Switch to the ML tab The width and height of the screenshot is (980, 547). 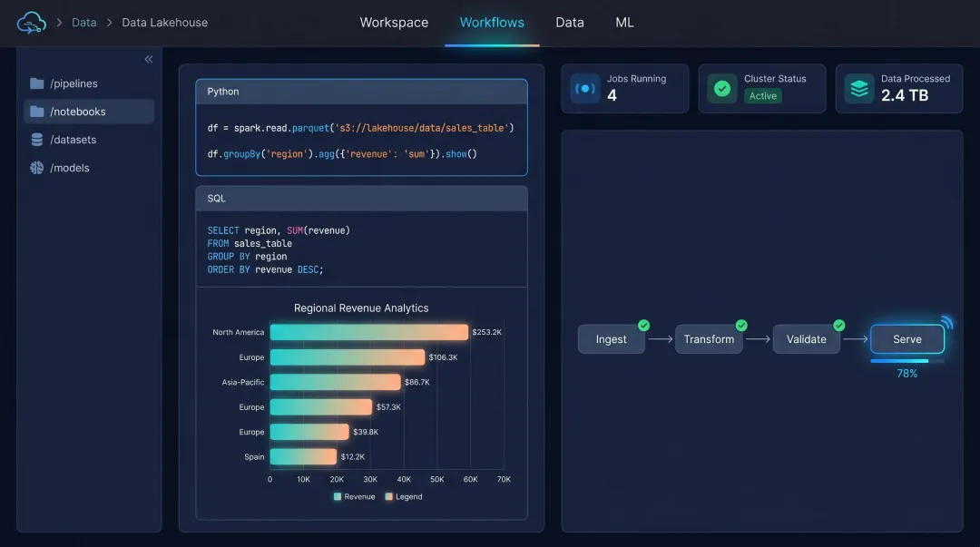coord(624,23)
